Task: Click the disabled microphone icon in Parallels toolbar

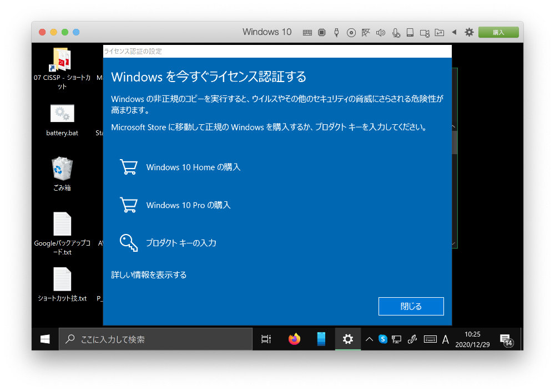Action: [x=396, y=33]
